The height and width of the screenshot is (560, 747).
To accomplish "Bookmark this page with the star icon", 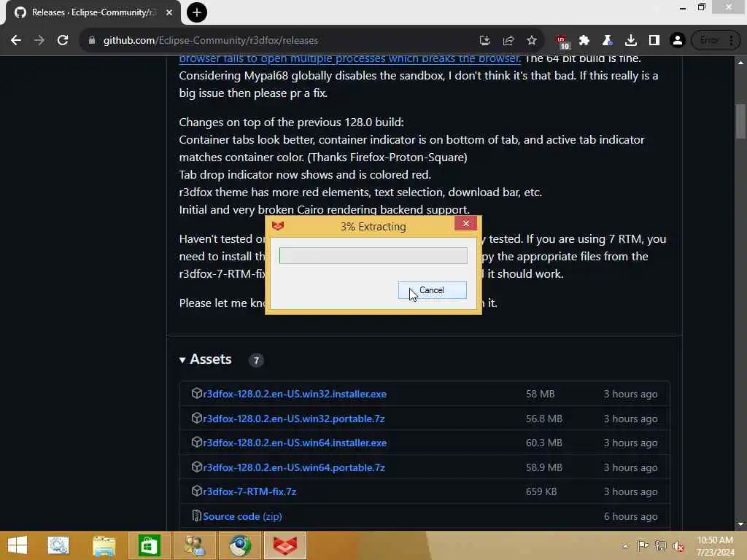I will [x=532, y=41].
